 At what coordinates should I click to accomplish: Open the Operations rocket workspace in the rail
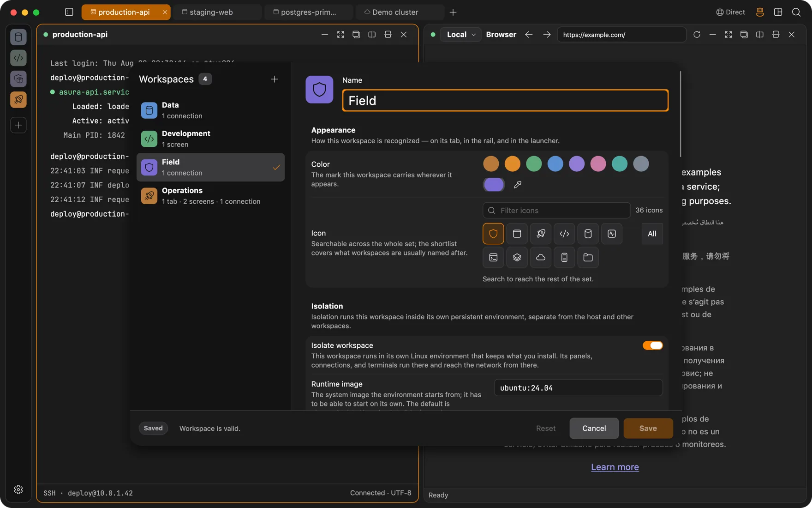click(x=18, y=100)
